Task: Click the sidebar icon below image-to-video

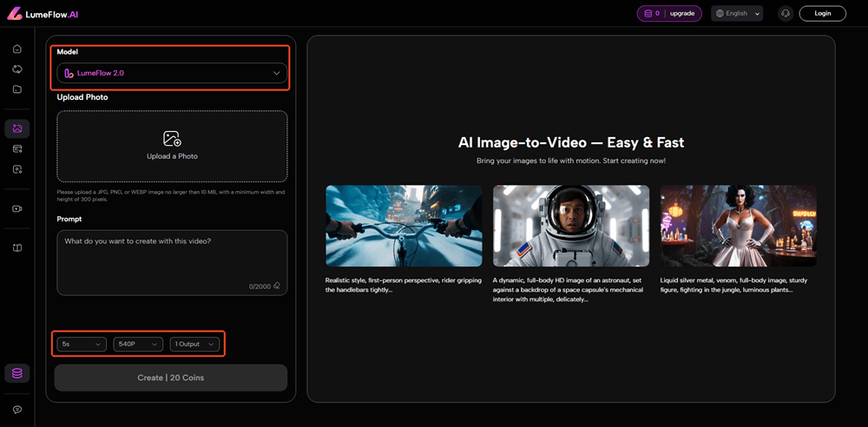Action: (x=17, y=149)
